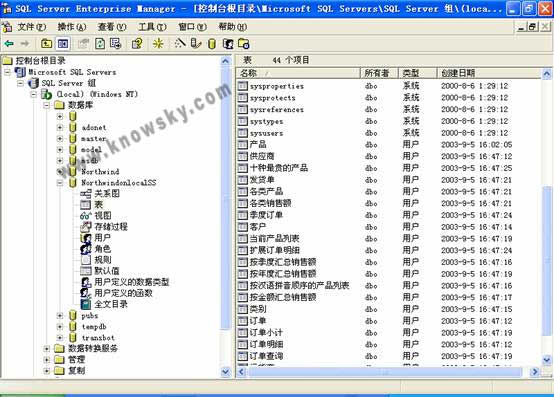Click the table list scroll-down arrow

point(547,360)
